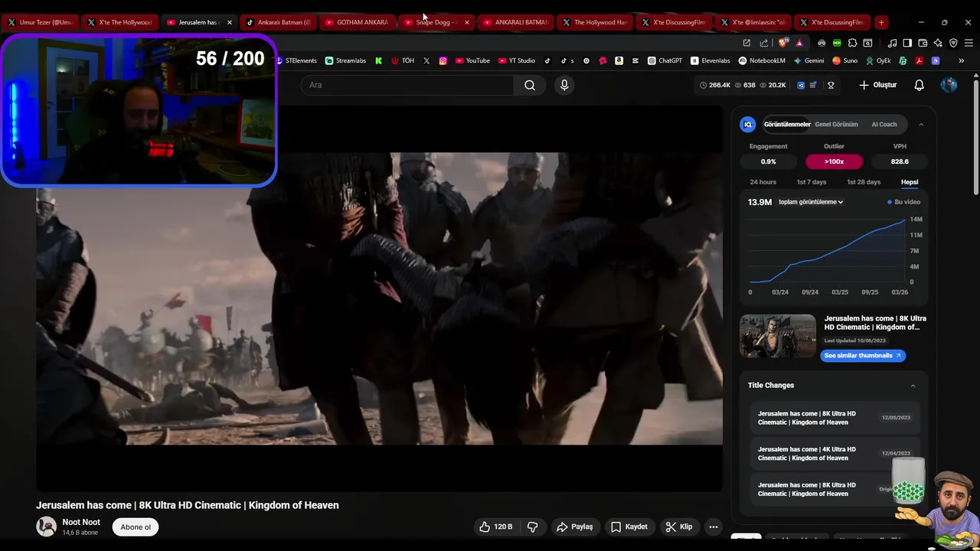
Task: Click the Noot Noot channel avatar
Action: (x=47, y=527)
